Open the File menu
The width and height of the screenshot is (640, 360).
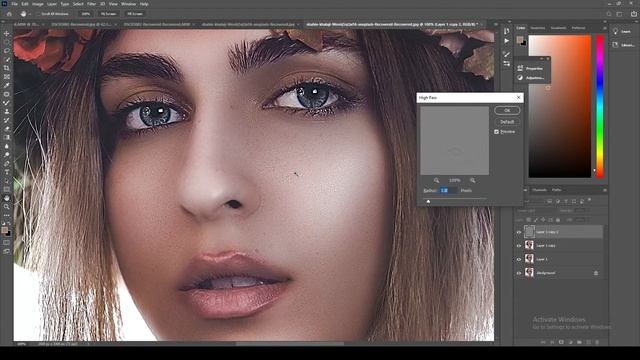14,4
